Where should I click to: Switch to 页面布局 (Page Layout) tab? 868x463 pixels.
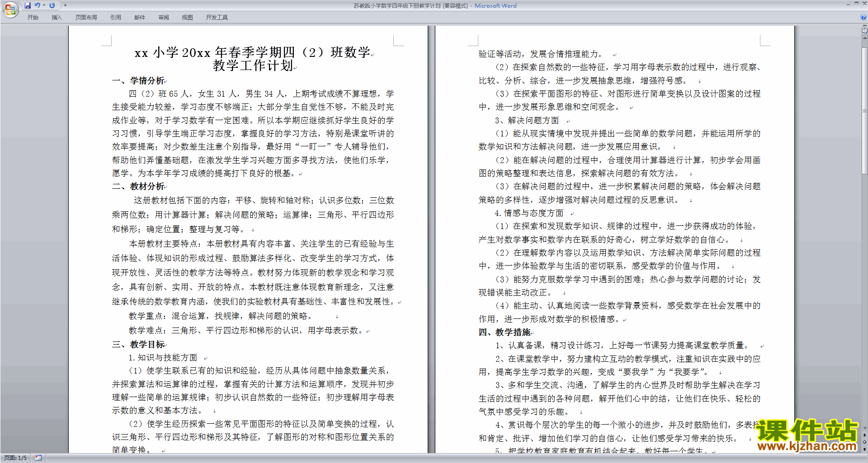pos(86,18)
